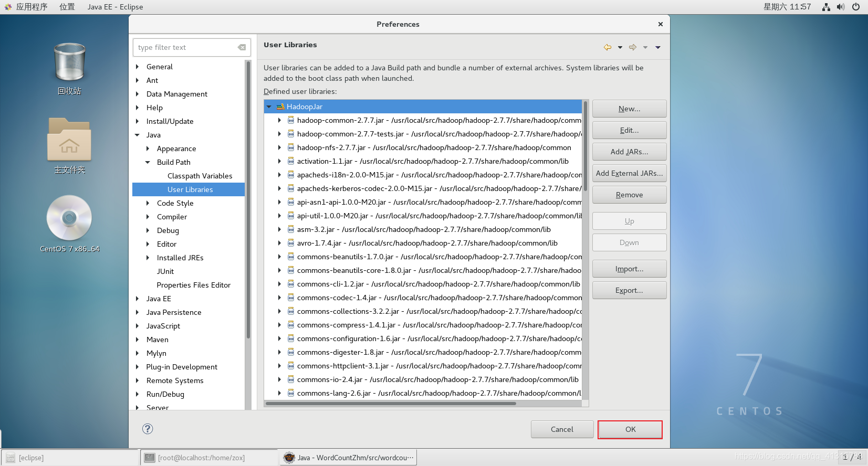Select the HadoopJar library icon
The height and width of the screenshot is (466, 868).
(280, 107)
